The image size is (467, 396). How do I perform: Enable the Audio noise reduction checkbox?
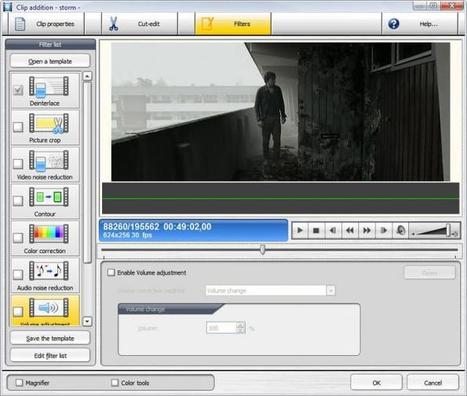(18, 274)
